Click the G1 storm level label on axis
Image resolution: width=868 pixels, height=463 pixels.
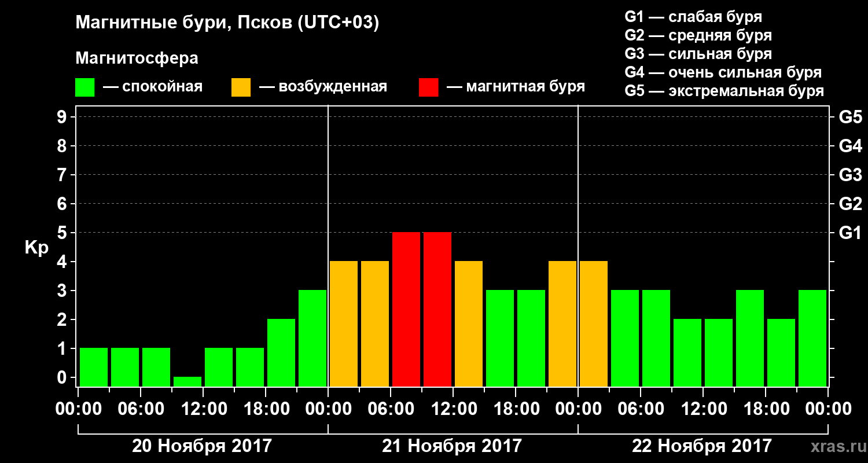pos(850,233)
